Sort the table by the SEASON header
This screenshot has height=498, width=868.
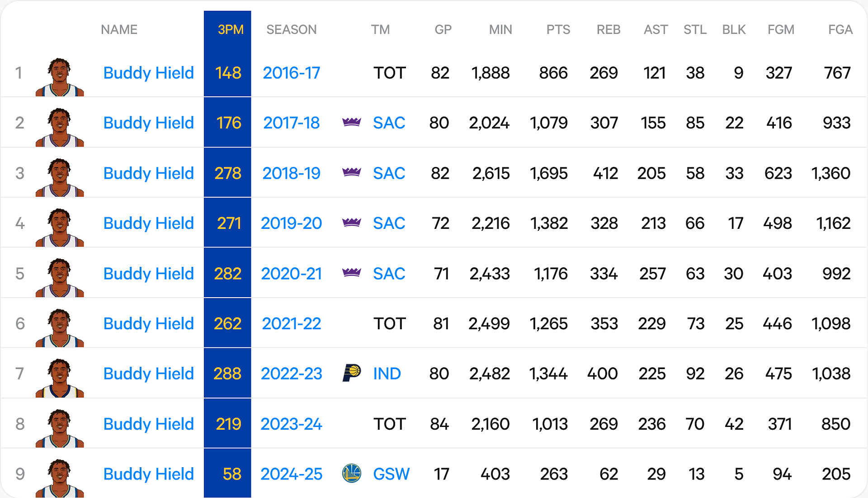[x=291, y=29]
